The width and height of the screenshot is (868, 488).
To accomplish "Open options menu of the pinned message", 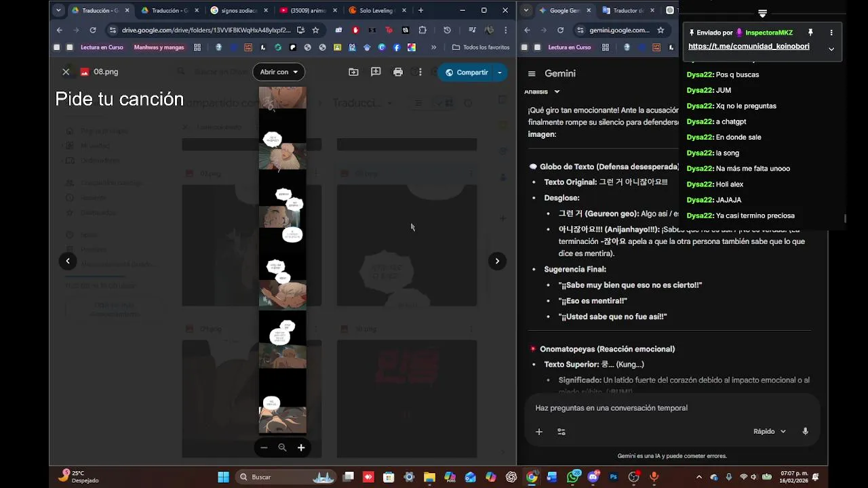I will coord(831,33).
